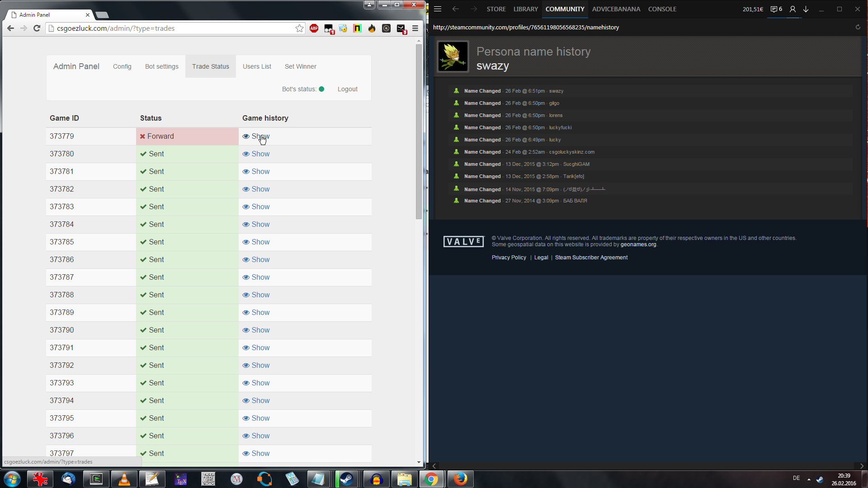The height and width of the screenshot is (488, 868).
Task: Open the VLC media player taskbar icon
Action: 124,479
